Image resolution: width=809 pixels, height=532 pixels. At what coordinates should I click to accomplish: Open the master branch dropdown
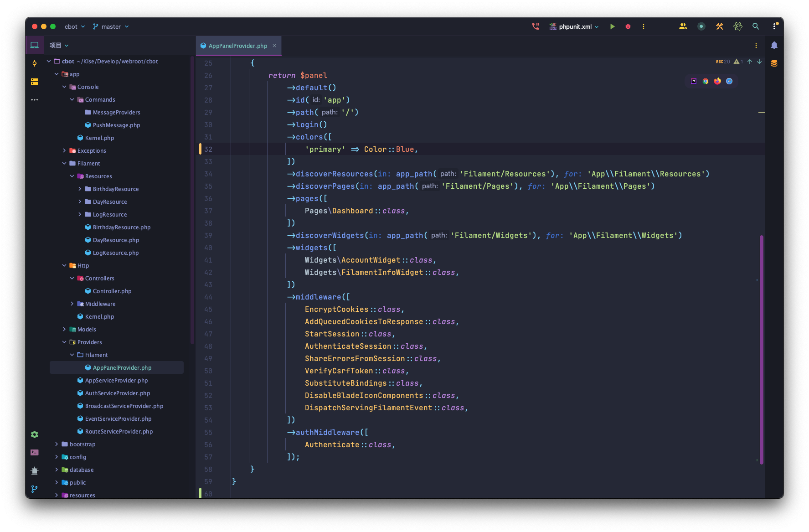(x=111, y=26)
